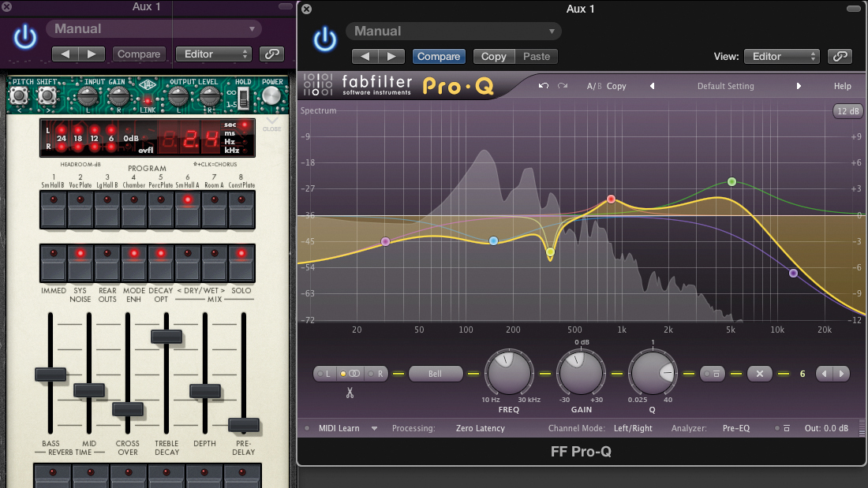Open the Help menu in Pro-Q
The height and width of the screenshot is (488, 868).
(842, 86)
